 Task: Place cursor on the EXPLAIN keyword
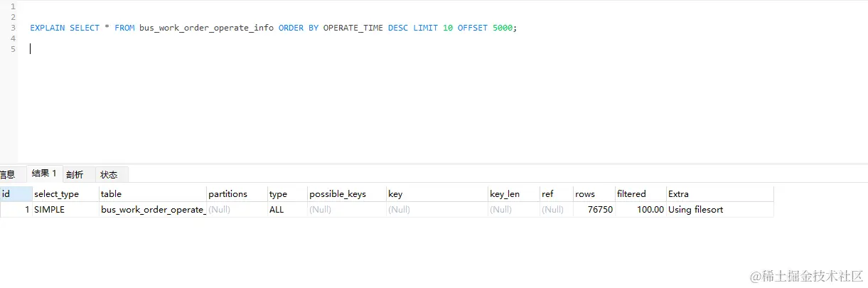(x=47, y=28)
